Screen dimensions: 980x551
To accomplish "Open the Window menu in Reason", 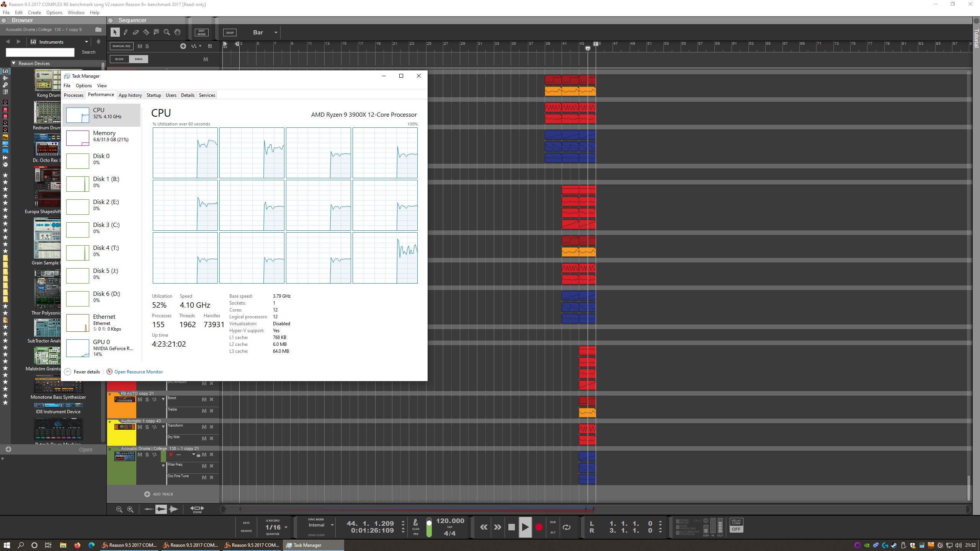I will coord(76,13).
